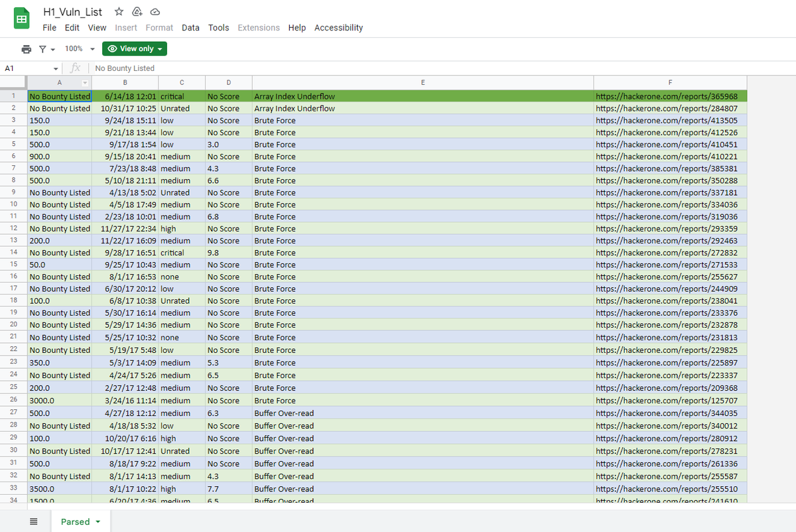Open the Tools menu

coord(218,28)
